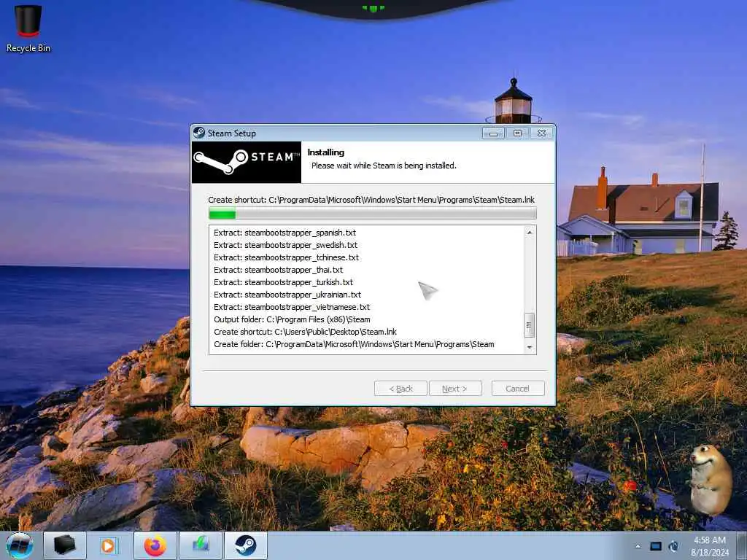The image size is (747, 560).
Task: Click the < Back button
Action: click(400, 389)
